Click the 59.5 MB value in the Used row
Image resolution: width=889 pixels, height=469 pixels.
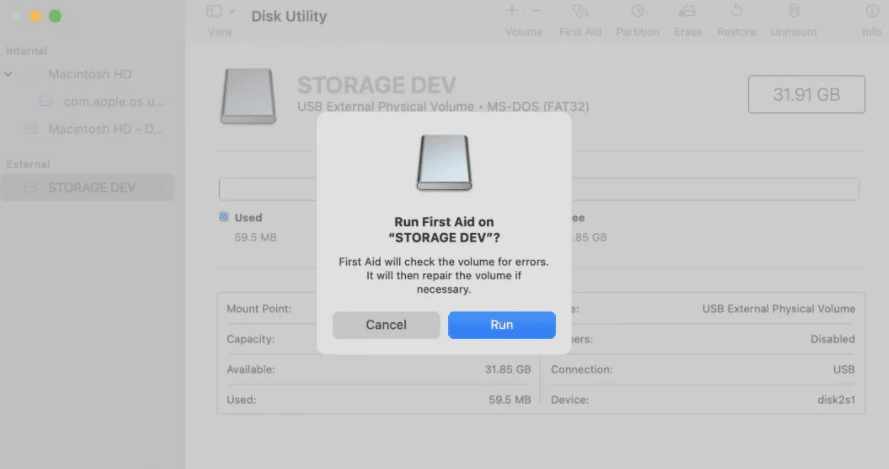click(510, 400)
